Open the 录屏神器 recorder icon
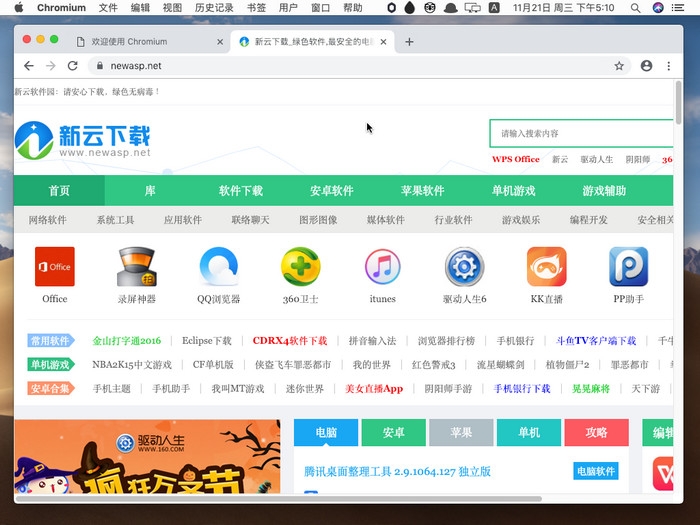700x525 pixels. click(136, 267)
